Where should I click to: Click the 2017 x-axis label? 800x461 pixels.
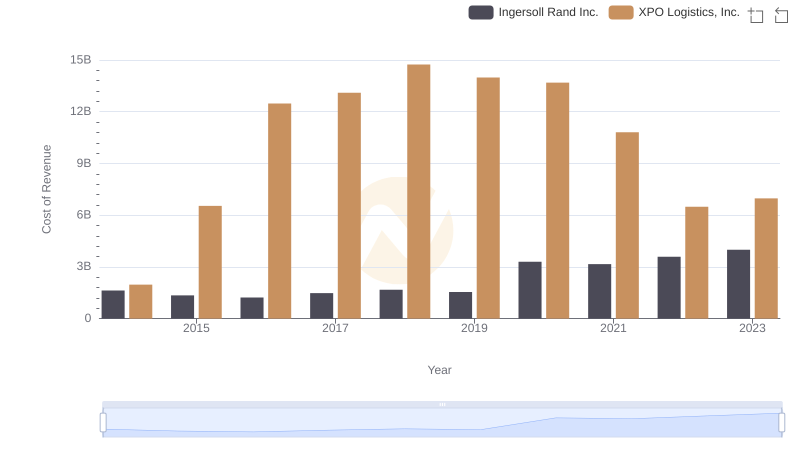point(335,328)
